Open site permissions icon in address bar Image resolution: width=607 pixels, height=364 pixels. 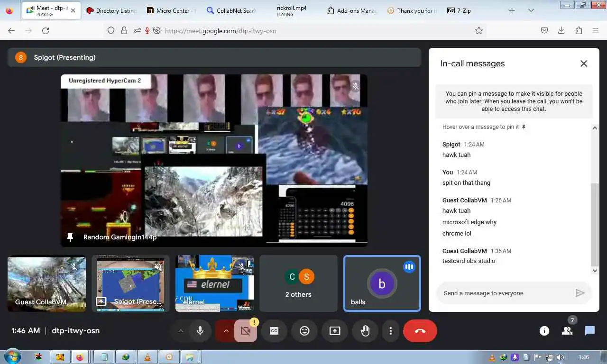coord(137,30)
